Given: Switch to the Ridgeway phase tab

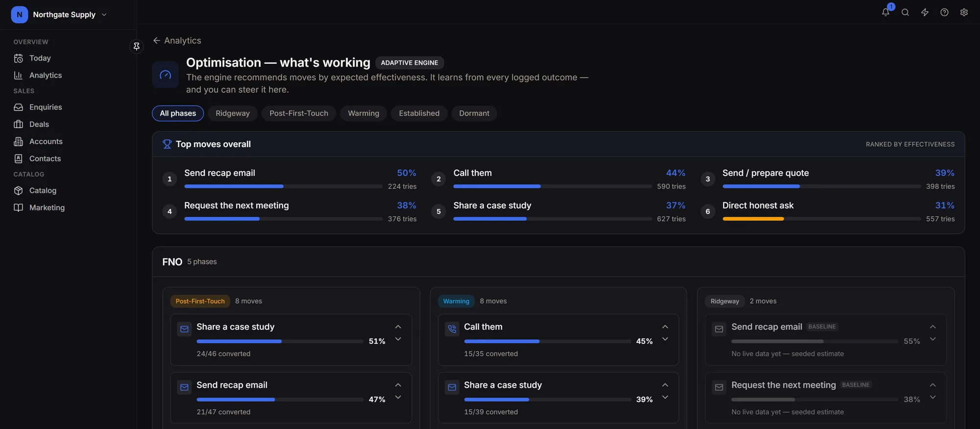Looking at the screenshot, I should [233, 113].
